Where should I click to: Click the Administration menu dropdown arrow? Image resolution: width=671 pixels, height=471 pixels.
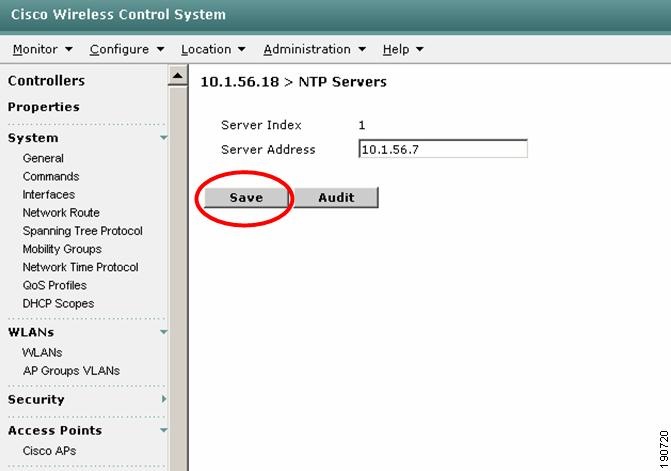pos(362,49)
